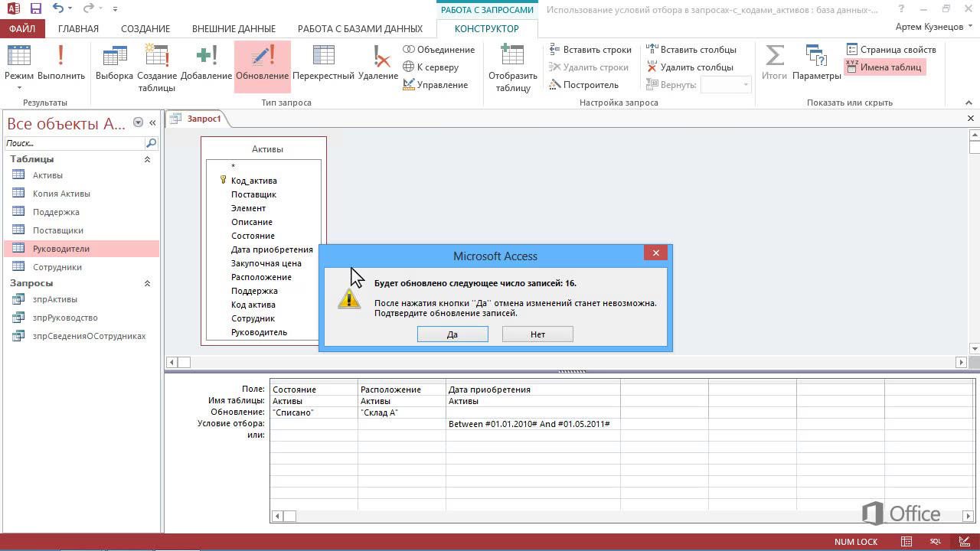Click the К серверу option
The width and height of the screenshot is (980, 551).
point(431,67)
